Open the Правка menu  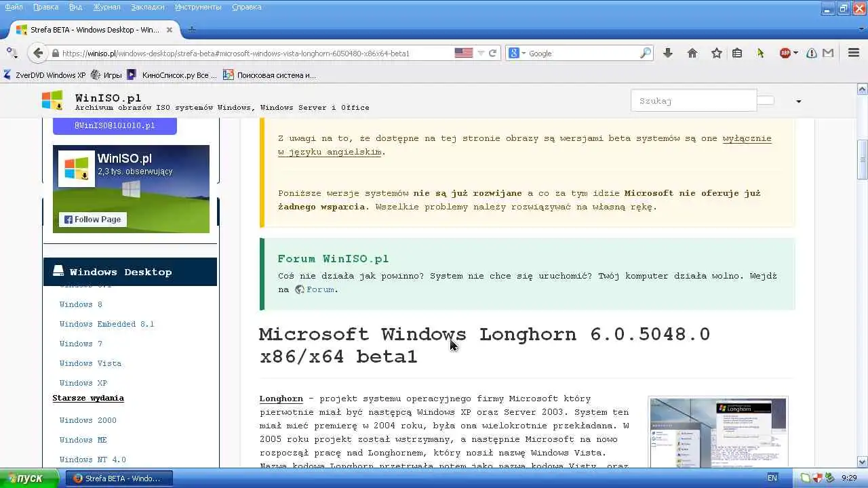46,7
